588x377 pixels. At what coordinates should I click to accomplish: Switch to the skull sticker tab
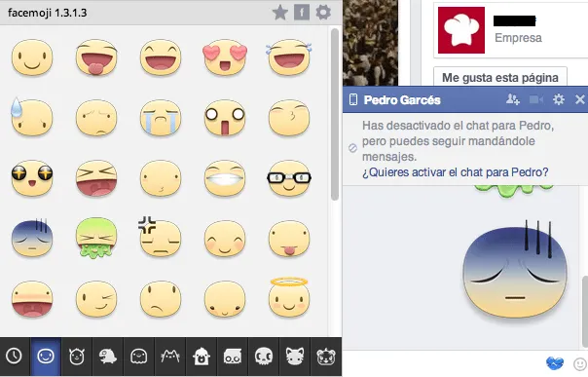[264, 356]
